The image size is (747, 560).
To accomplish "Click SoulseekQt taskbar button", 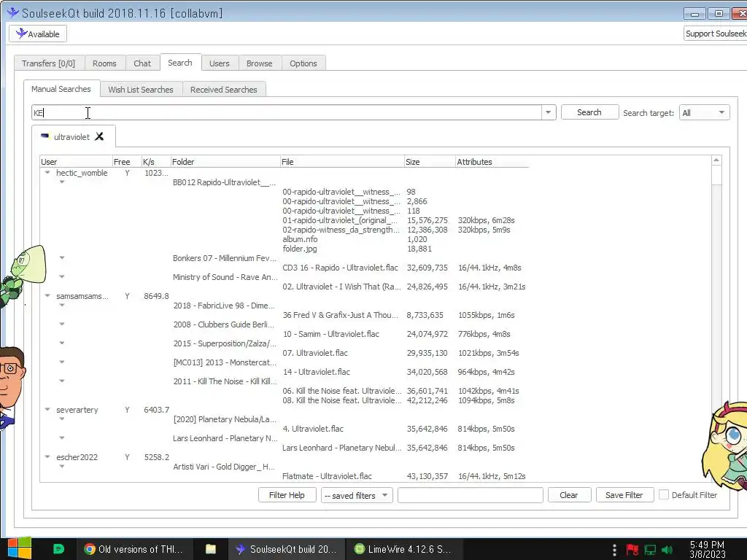I will point(287,549).
